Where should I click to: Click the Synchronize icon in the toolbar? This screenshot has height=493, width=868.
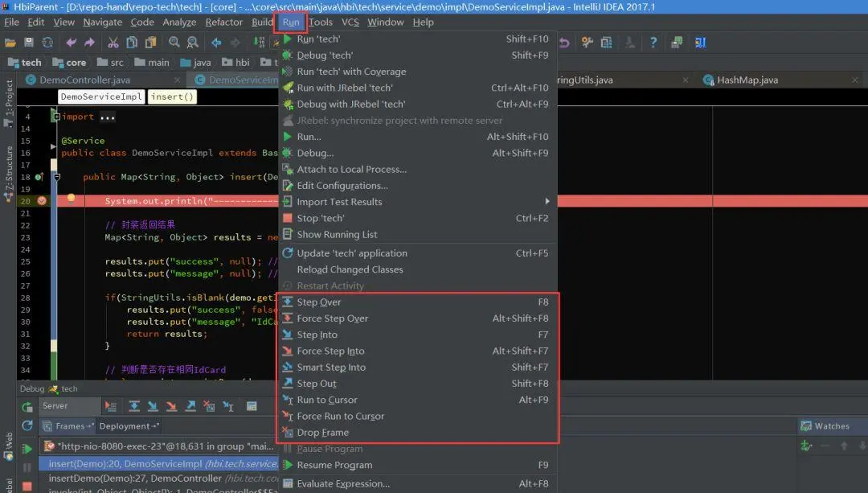click(47, 41)
